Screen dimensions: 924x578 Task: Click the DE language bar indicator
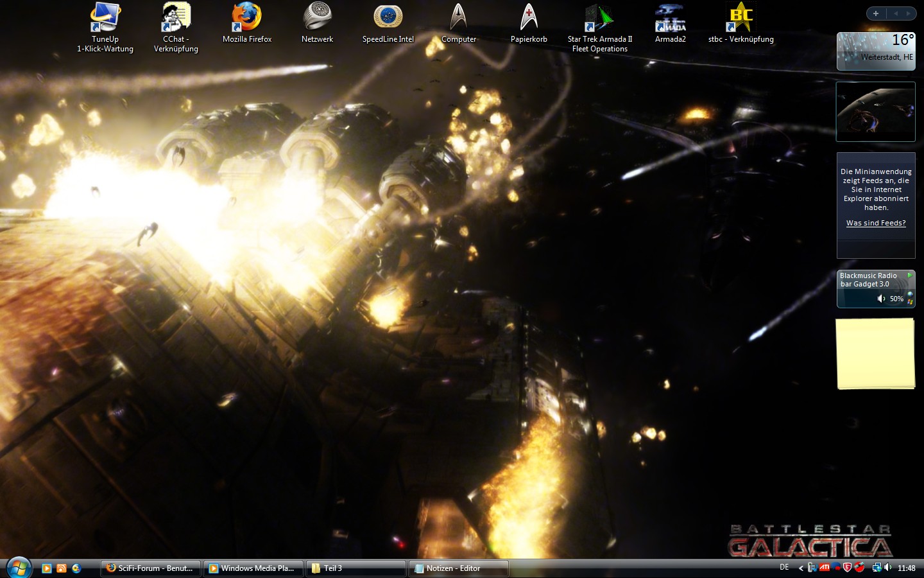pos(784,567)
